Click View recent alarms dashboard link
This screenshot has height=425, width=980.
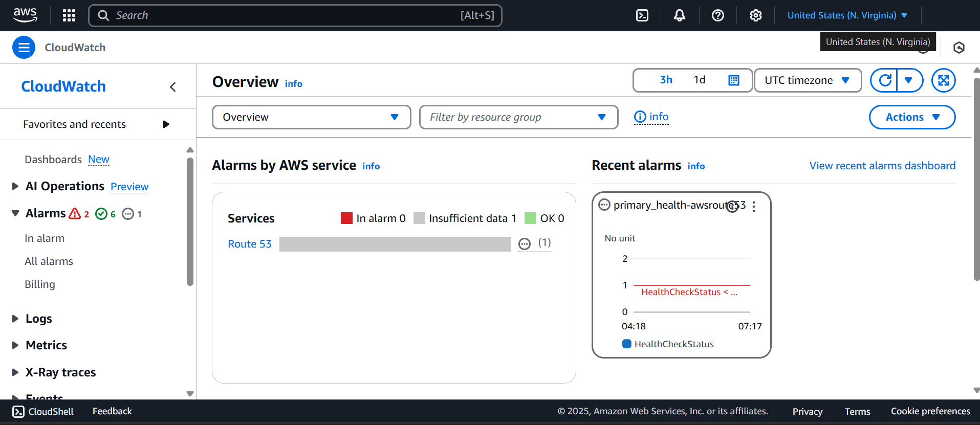click(882, 166)
